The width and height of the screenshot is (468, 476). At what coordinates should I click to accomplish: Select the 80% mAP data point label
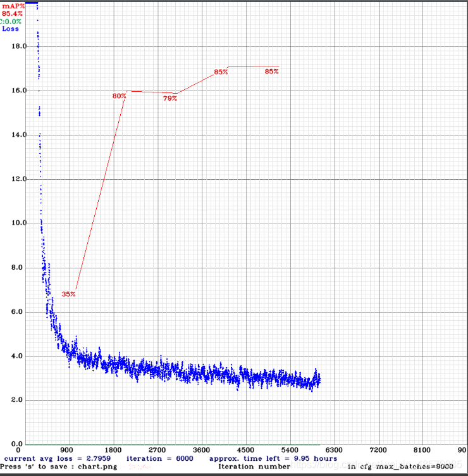pos(120,96)
